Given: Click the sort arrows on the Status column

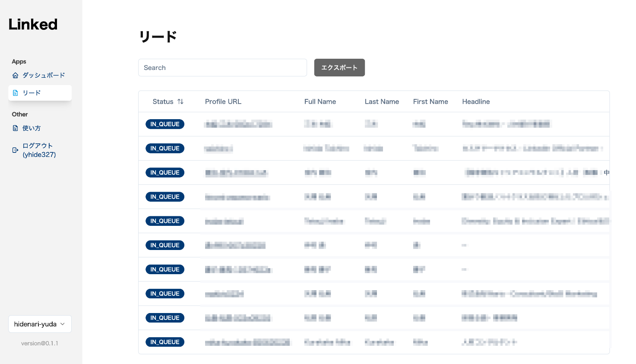Looking at the screenshot, I should (181, 101).
